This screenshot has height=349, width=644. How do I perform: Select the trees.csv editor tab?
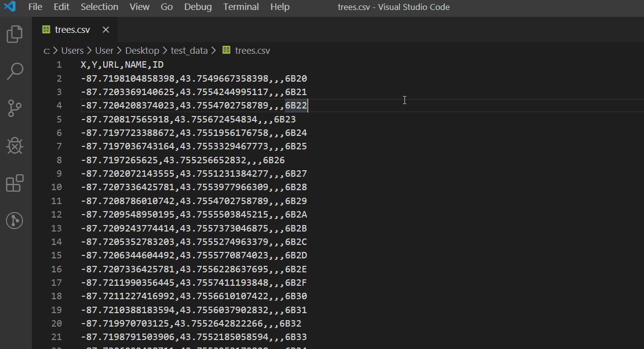76,30
